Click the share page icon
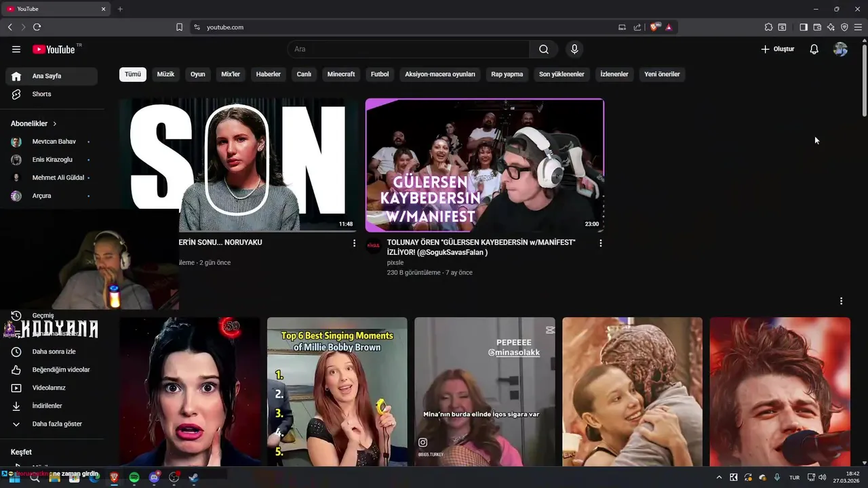The image size is (868, 488). [637, 27]
